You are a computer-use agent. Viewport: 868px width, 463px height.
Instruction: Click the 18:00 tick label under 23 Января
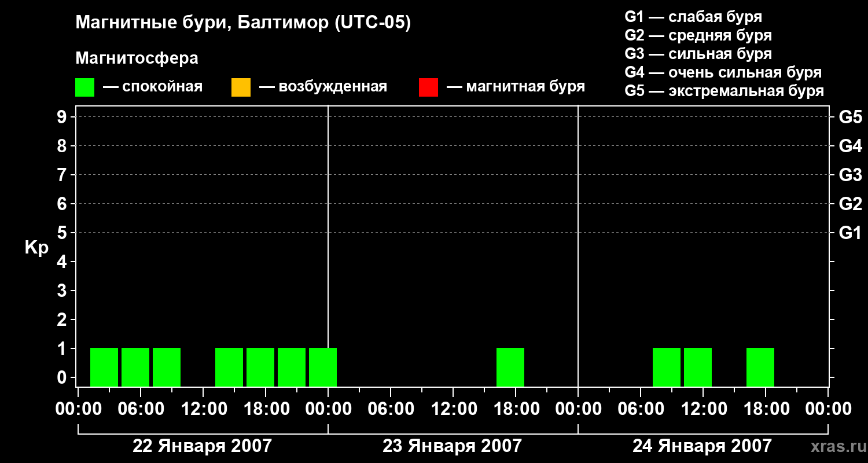click(x=516, y=409)
